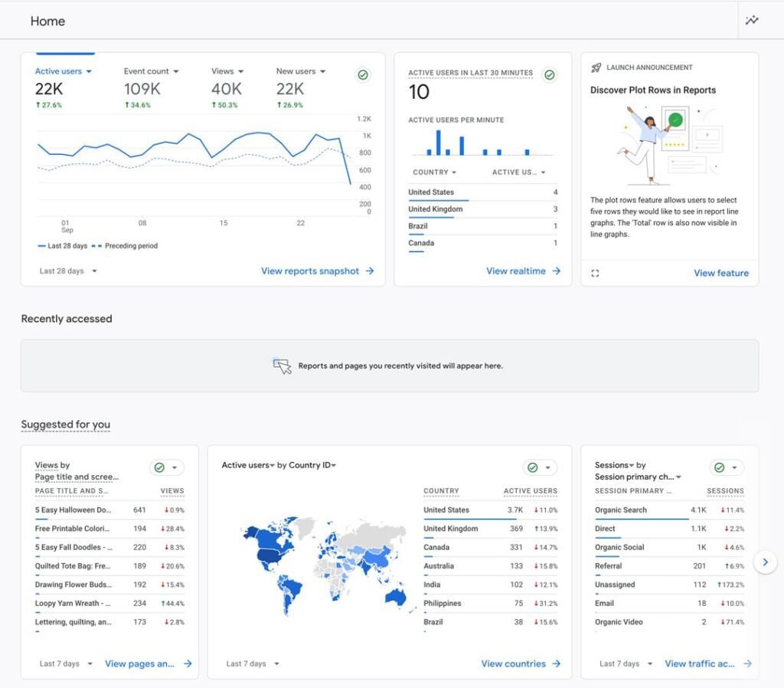Click the rocket Launch Announcement icon
This screenshot has height=688, width=784.
coord(596,67)
